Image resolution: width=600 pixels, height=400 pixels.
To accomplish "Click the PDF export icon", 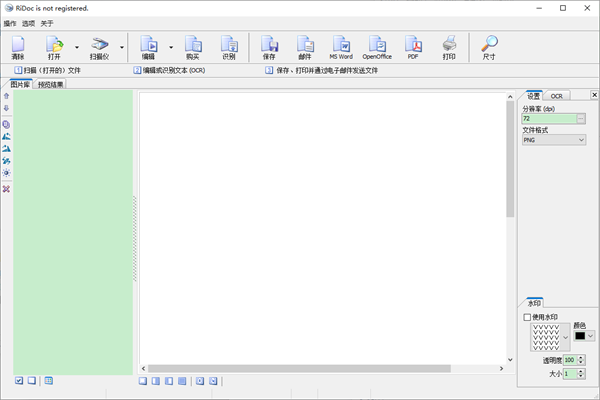I will 412,46.
